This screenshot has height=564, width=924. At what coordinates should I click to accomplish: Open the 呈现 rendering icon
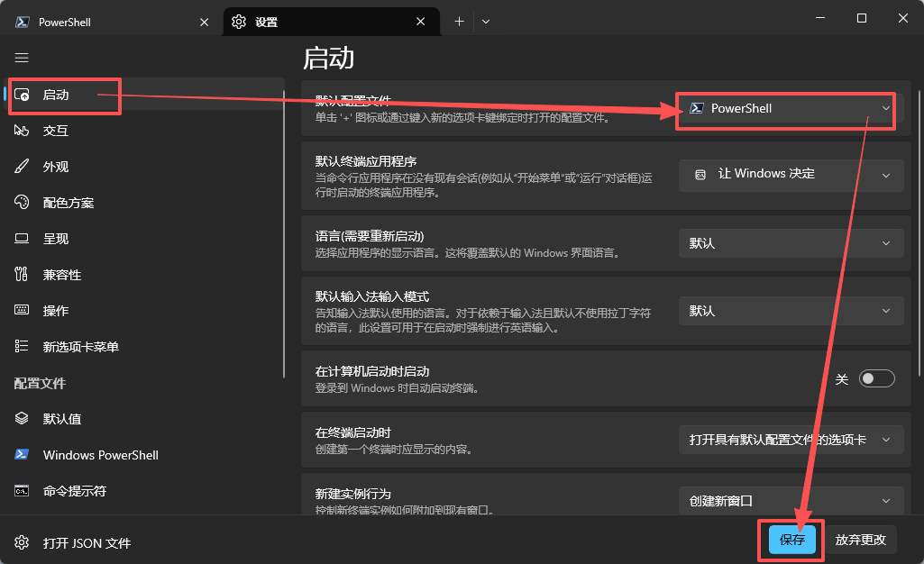(x=22, y=239)
